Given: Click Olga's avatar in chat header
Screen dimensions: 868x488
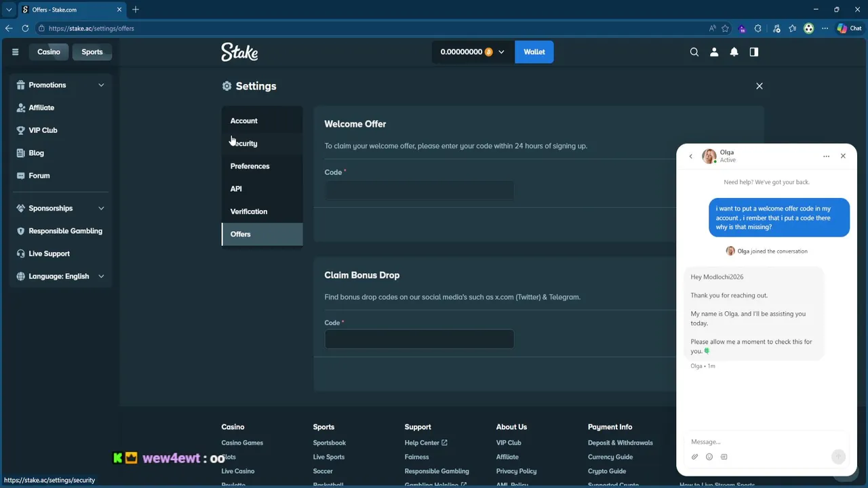Looking at the screenshot, I should (x=709, y=156).
